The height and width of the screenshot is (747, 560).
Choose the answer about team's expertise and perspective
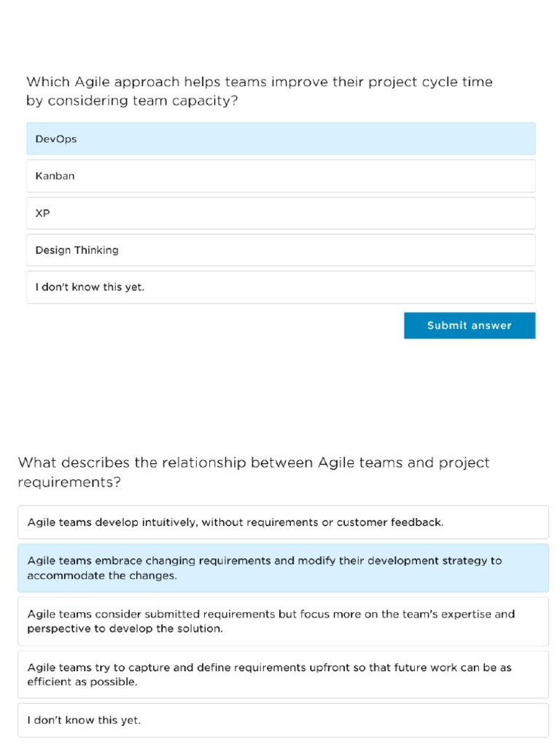coord(283,621)
